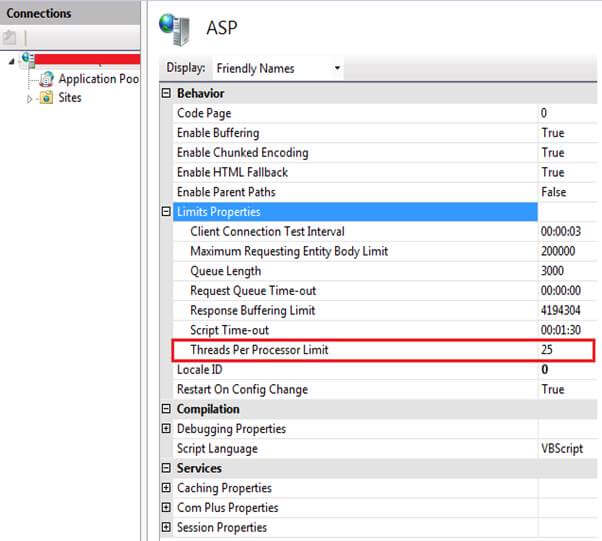The width and height of the screenshot is (602, 541).
Task: Expand Debugging Properties
Action: [166, 428]
